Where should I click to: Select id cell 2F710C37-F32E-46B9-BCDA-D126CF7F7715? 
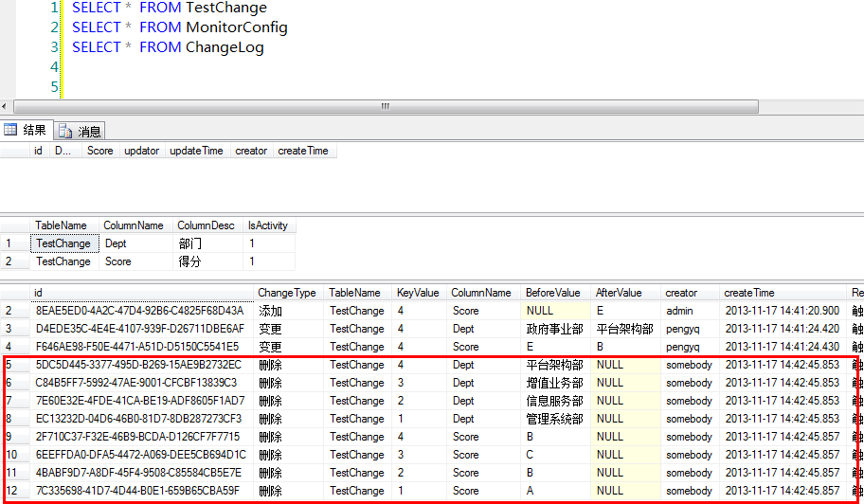[x=142, y=437]
